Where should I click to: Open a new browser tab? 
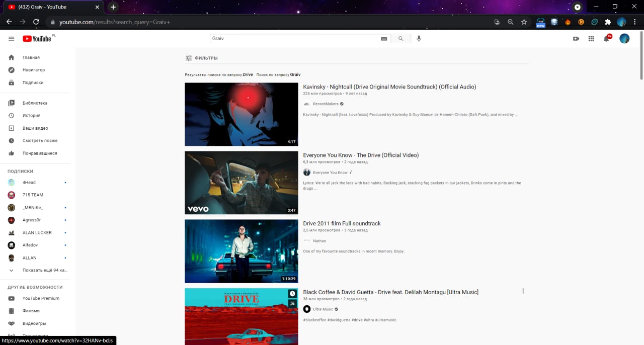[x=113, y=7]
